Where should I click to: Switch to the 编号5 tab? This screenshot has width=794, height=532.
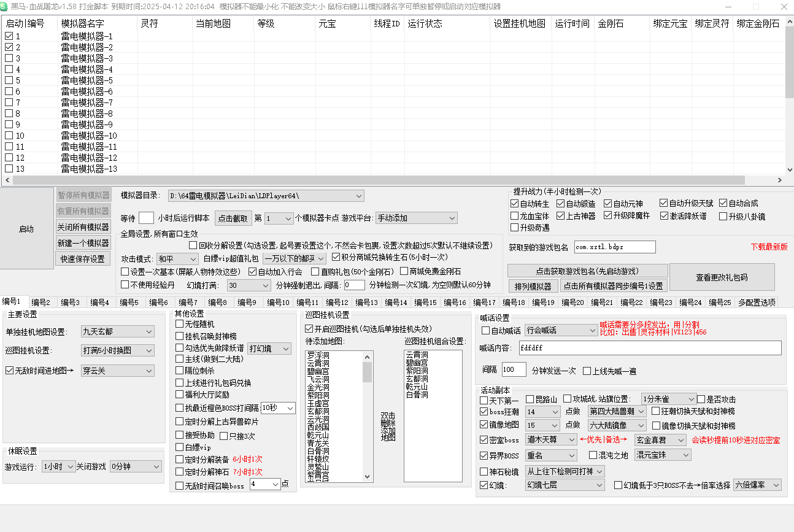pyautogui.click(x=130, y=303)
